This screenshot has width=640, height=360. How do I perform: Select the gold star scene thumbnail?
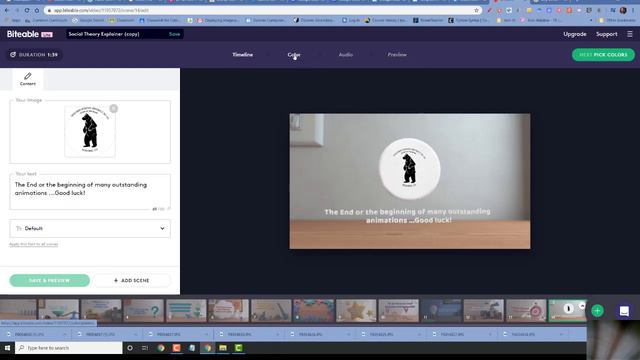point(356,311)
